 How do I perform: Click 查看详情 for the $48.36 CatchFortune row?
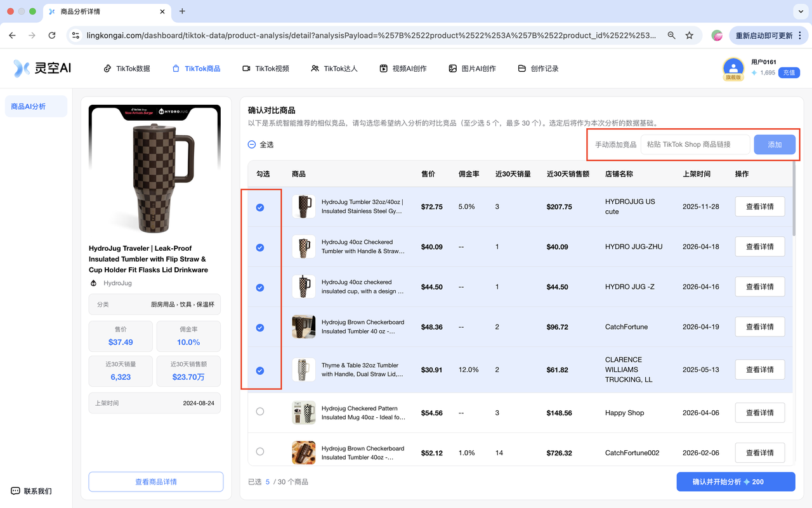tap(759, 326)
